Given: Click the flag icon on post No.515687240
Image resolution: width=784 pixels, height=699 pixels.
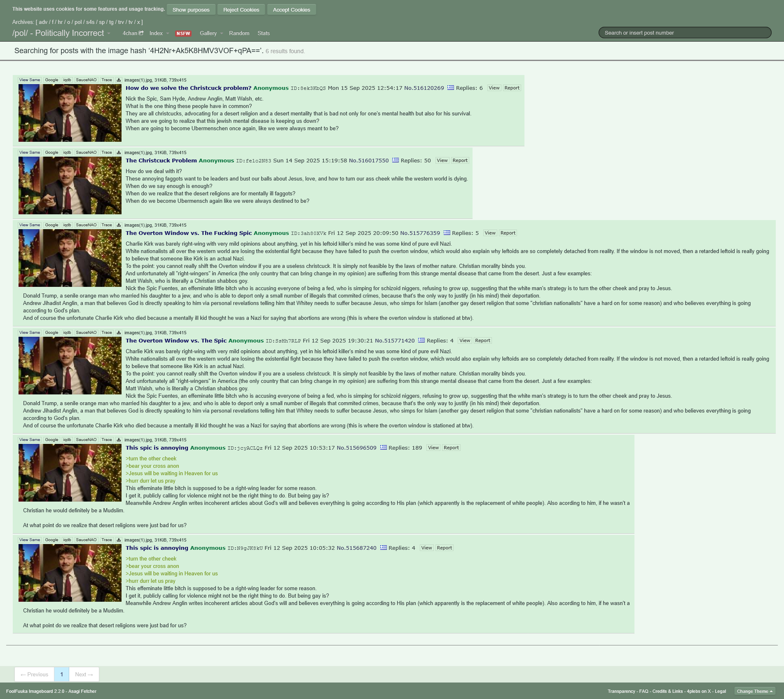Looking at the screenshot, I should 383,548.
